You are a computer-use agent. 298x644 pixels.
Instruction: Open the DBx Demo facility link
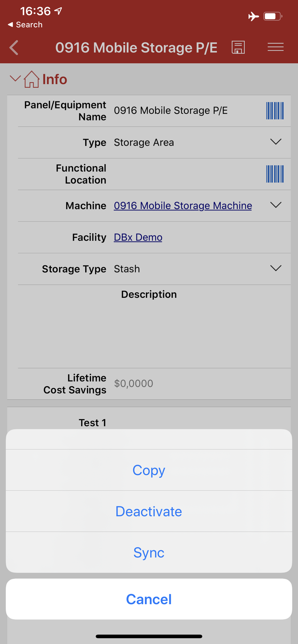tap(138, 237)
